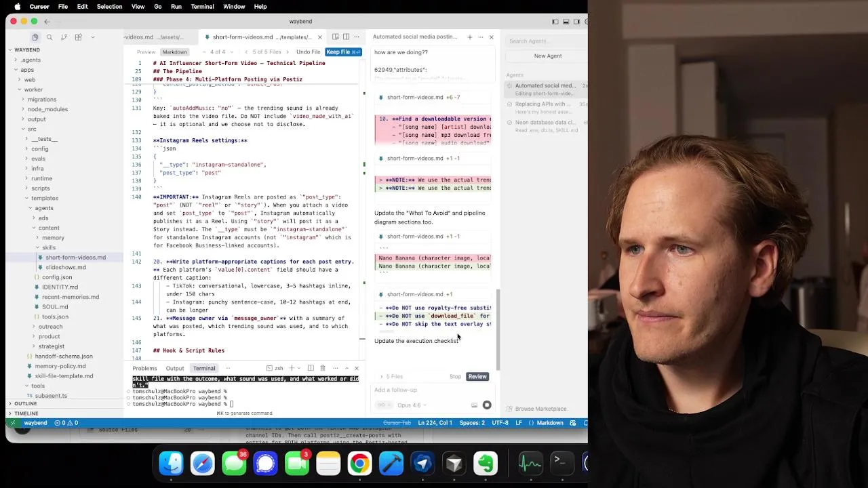
Task: Split the terminal panel
Action: [x=311, y=368]
